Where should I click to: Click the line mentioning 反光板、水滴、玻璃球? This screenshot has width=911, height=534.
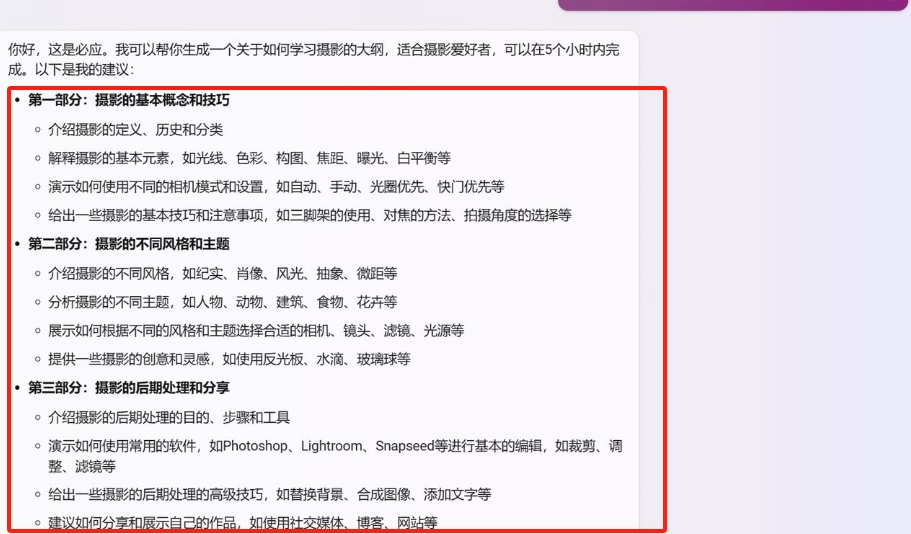(229, 359)
